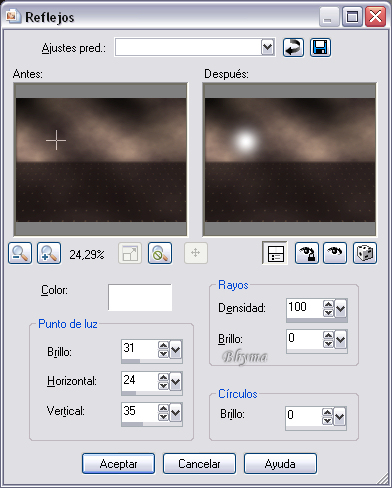The image size is (392, 488).
Task: Open the Ajustes pred. dropdown
Action: click(268, 48)
